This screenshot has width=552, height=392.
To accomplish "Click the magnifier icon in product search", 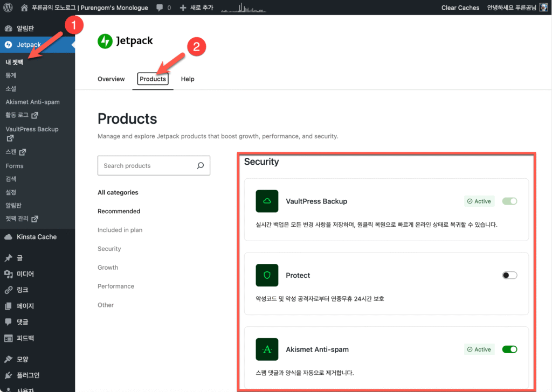I will click(x=201, y=166).
